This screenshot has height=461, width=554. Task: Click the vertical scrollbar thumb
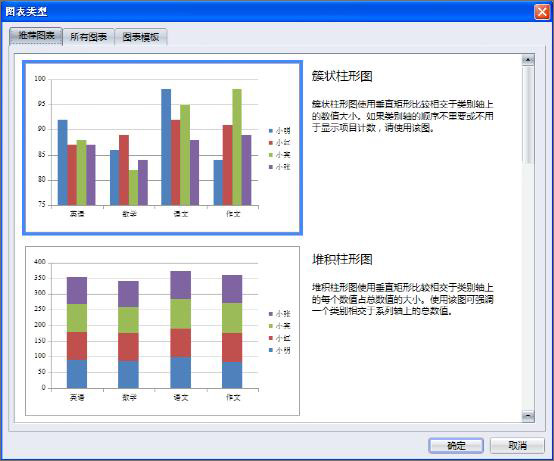click(528, 115)
